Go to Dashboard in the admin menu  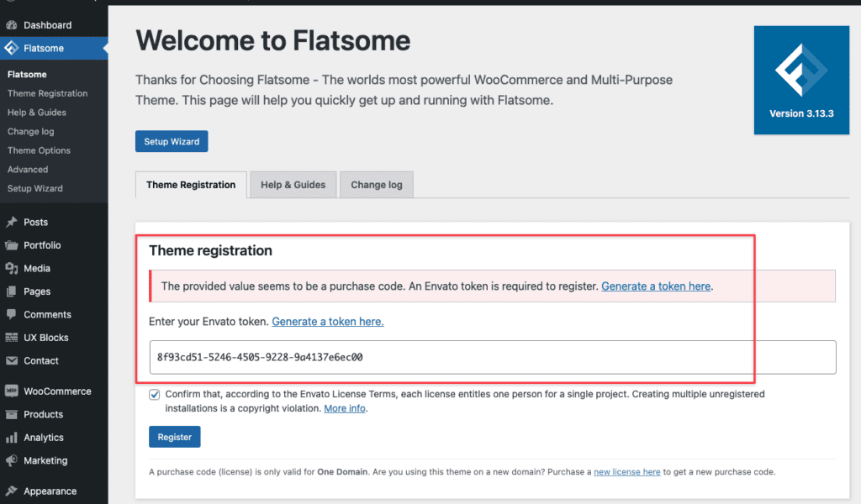click(x=48, y=25)
